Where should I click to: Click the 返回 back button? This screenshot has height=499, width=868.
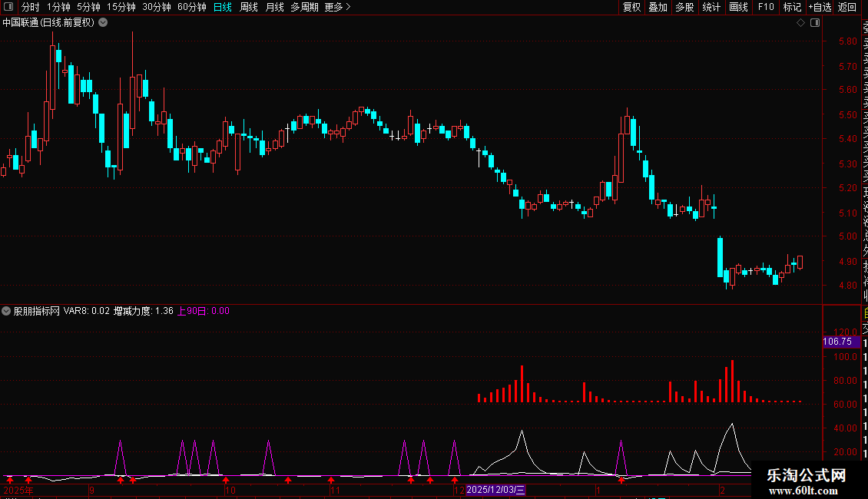tap(847, 7)
